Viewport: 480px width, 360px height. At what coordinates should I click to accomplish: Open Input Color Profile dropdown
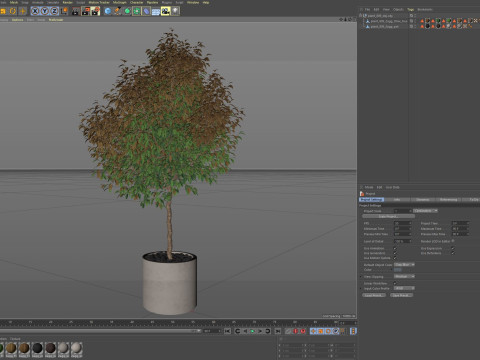click(404, 288)
